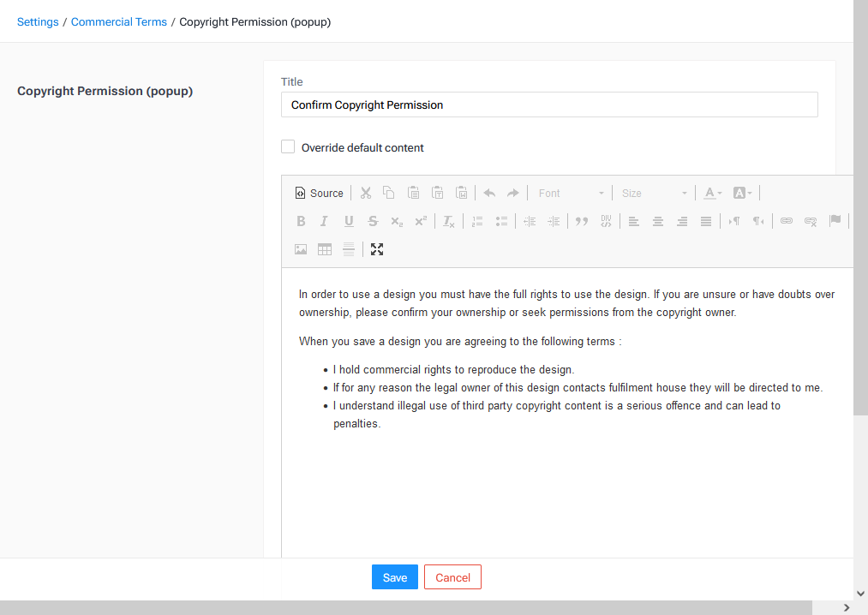Toggle Bold formatting
This screenshot has width=868, height=615.
[301, 222]
